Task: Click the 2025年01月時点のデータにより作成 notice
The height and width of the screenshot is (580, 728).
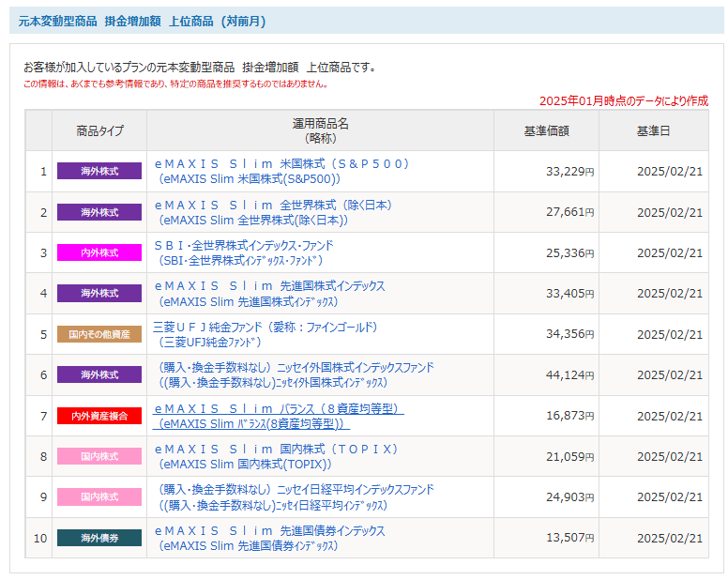Action: pos(624,100)
